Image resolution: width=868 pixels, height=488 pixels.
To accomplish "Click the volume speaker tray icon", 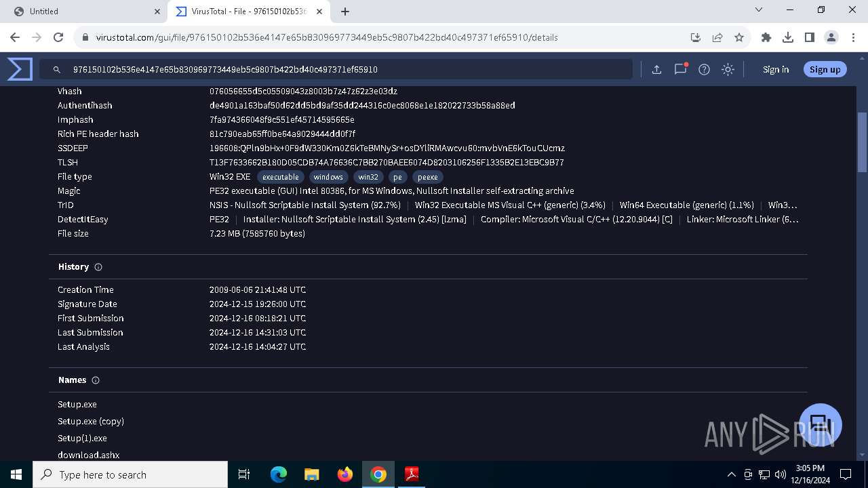I will coord(781,474).
